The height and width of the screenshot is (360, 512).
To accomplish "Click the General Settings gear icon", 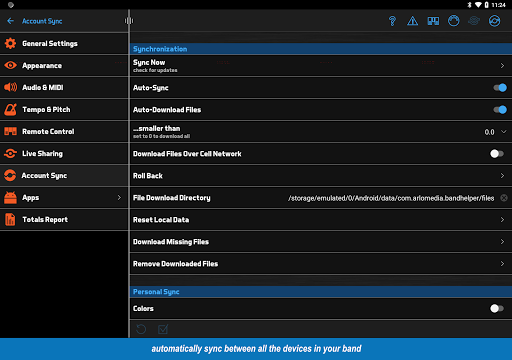I will pos(10,43).
